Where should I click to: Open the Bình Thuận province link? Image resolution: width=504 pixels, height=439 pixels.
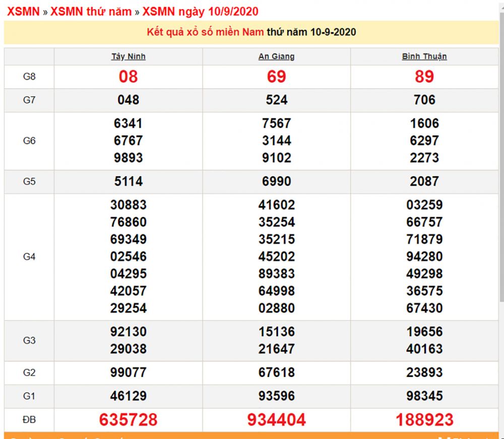(424, 56)
